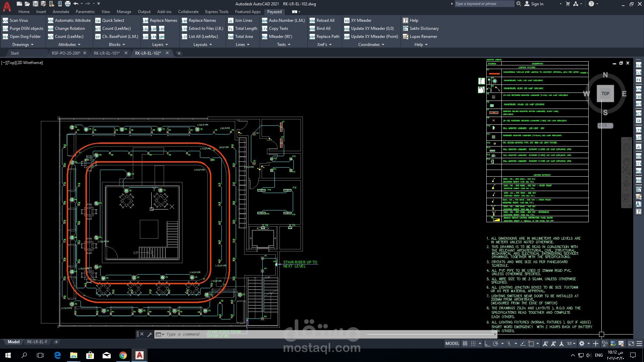Toggle polar tracking in status bar

point(495,344)
